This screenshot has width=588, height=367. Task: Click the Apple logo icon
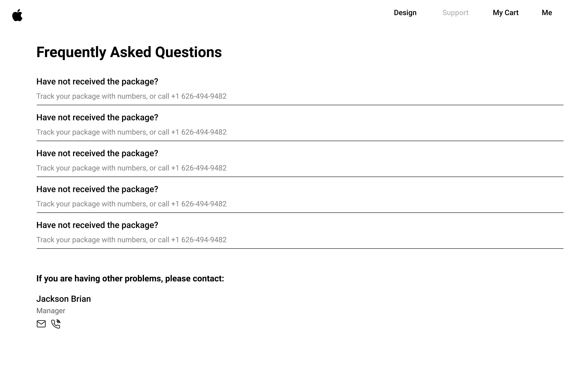tap(17, 15)
